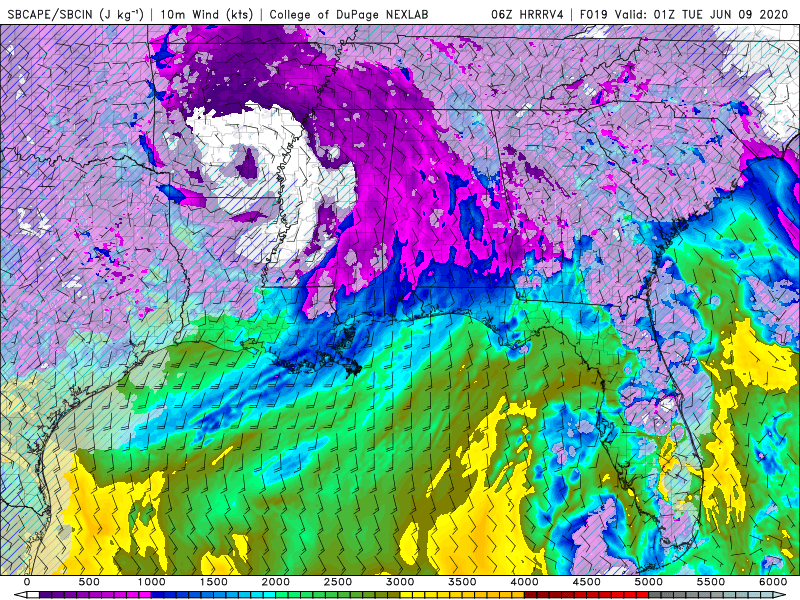Screen dimensions: 800x600
Task: Click the 2000 label on the color scale
Action: point(276,582)
